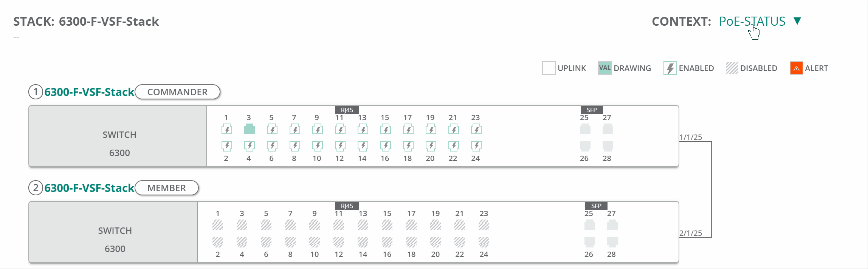Screen dimensions: 868x269
Task: Click SFP port 28 on the Member switch
Action: [x=612, y=241]
